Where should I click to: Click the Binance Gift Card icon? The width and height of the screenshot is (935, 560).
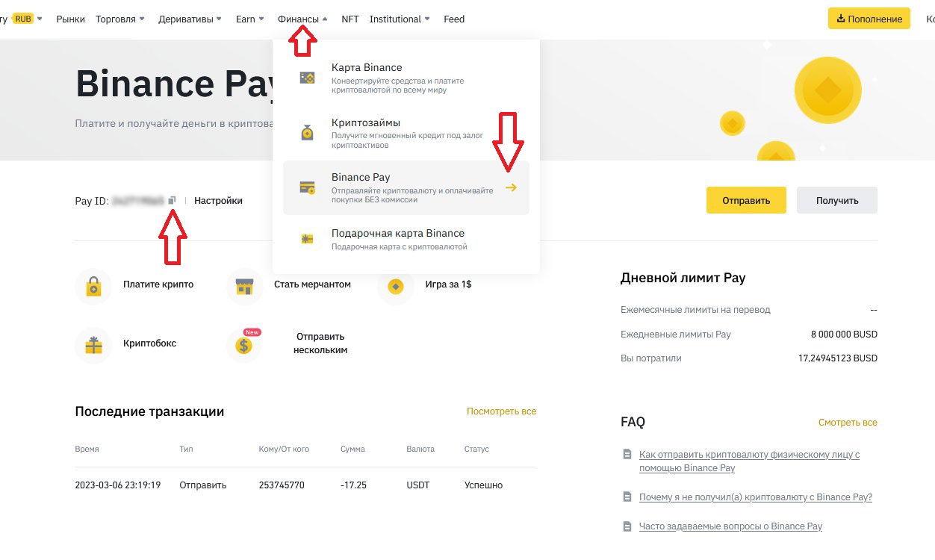(307, 239)
